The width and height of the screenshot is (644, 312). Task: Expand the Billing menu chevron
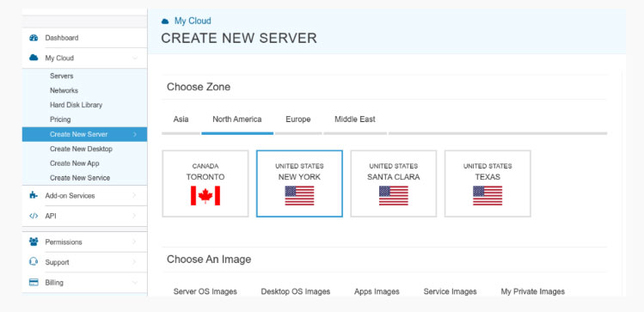[135, 283]
